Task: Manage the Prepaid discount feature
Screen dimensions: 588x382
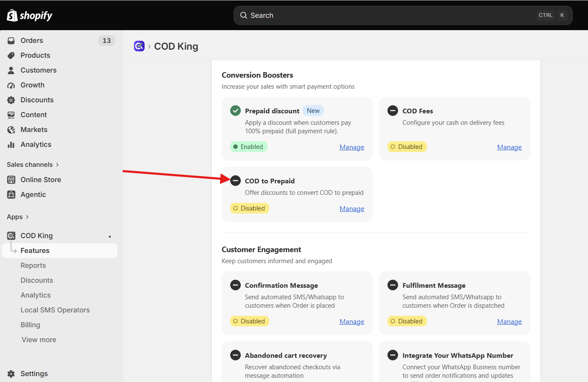Action: click(352, 147)
